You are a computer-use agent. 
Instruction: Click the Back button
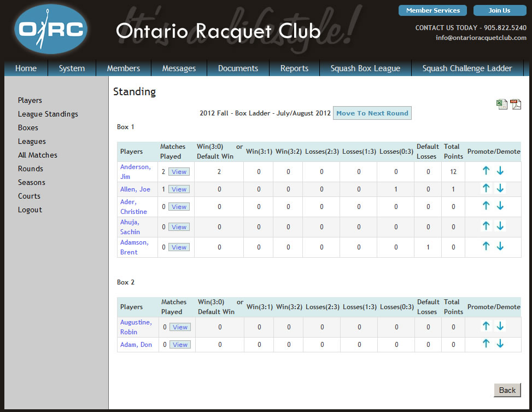pos(507,390)
